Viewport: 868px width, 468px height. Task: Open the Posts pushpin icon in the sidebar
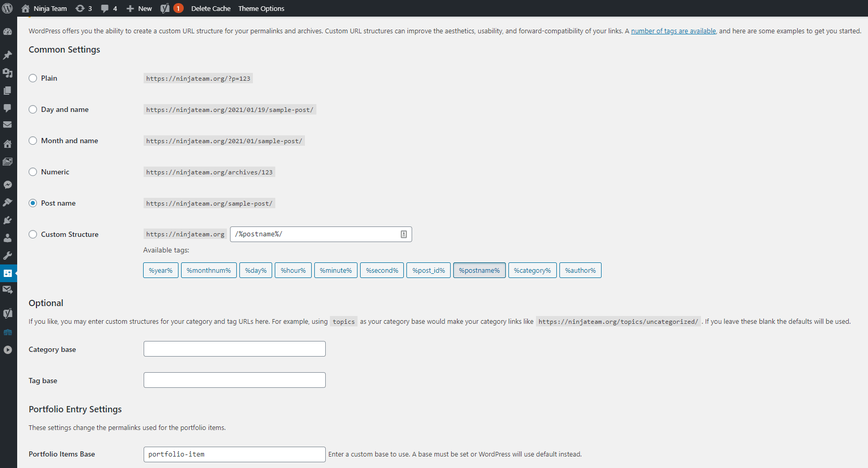coord(8,55)
